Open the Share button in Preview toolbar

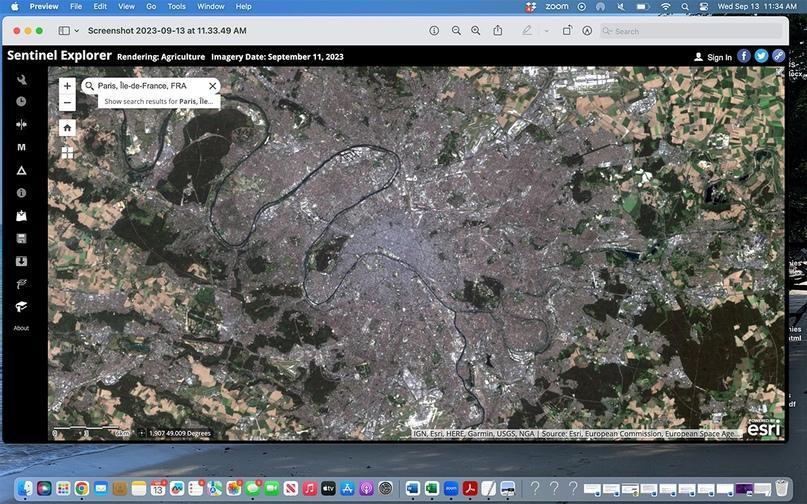click(x=498, y=30)
